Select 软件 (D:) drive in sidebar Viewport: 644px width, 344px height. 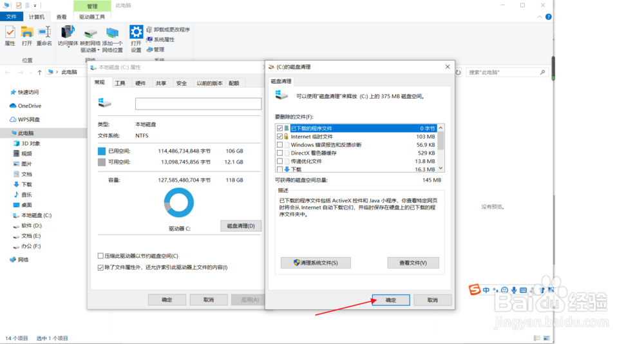(28, 225)
